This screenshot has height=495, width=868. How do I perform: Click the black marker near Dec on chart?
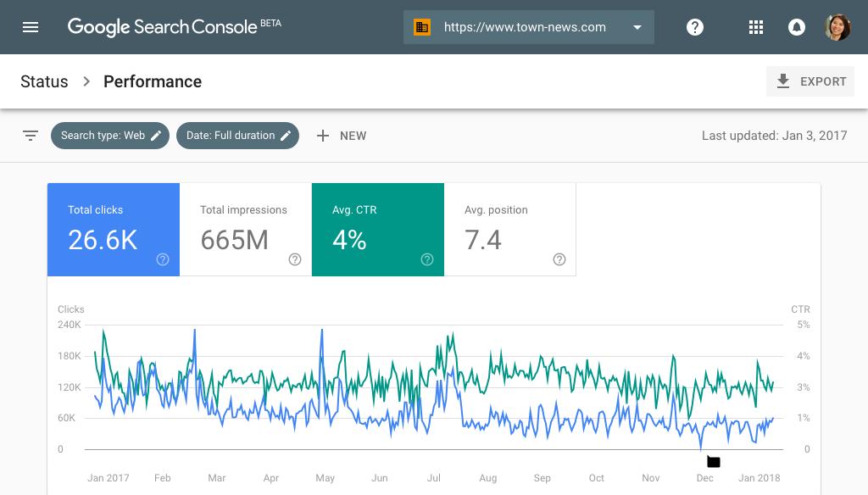pos(714,461)
